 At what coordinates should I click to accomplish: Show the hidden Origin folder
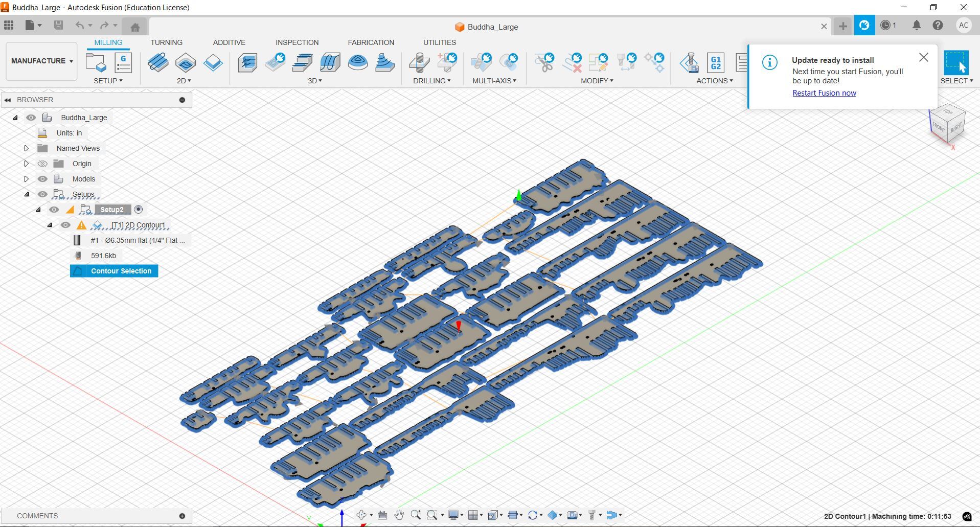tap(42, 164)
